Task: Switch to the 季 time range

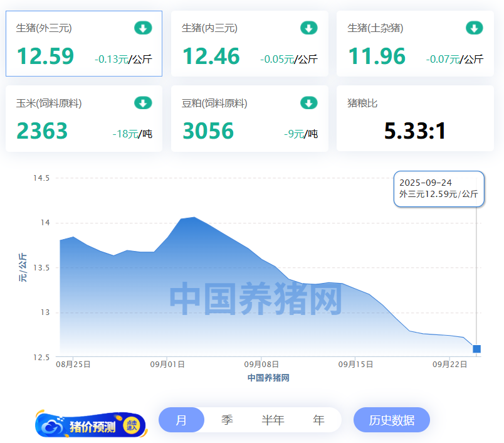Action: tap(227, 420)
